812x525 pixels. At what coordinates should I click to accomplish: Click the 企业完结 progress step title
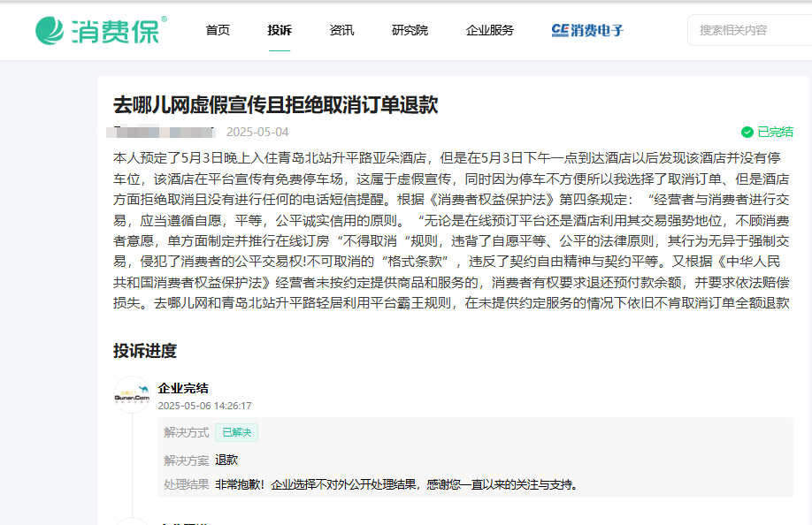[x=183, y=388]
